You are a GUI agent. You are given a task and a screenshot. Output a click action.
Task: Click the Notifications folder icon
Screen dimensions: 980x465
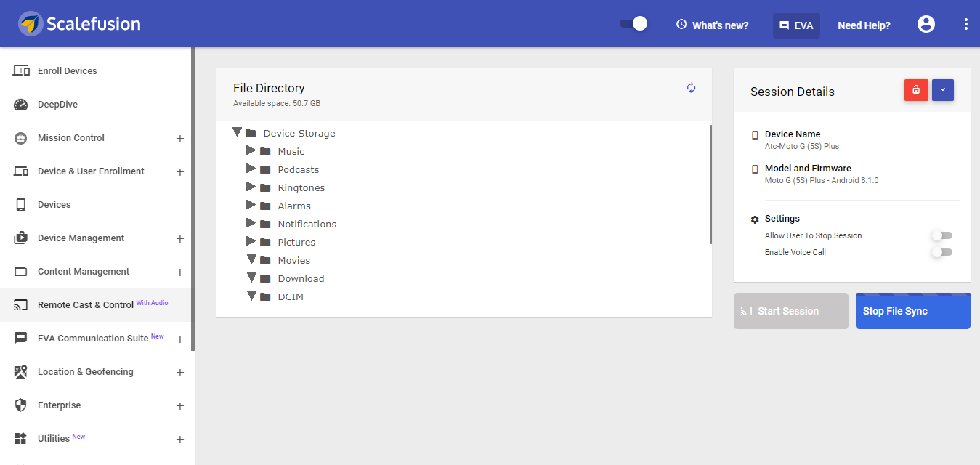click(266, 225)
